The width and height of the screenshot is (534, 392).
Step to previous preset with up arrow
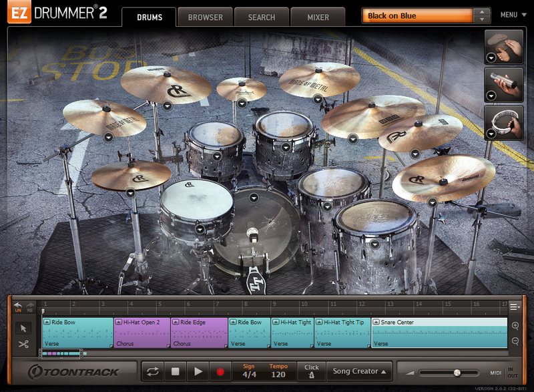coord(482,12)
